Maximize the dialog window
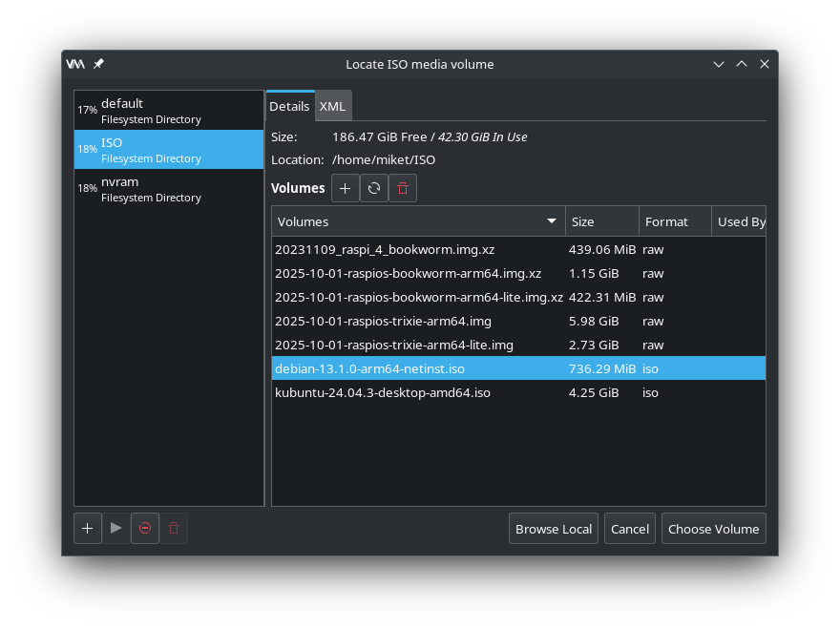 742,64
